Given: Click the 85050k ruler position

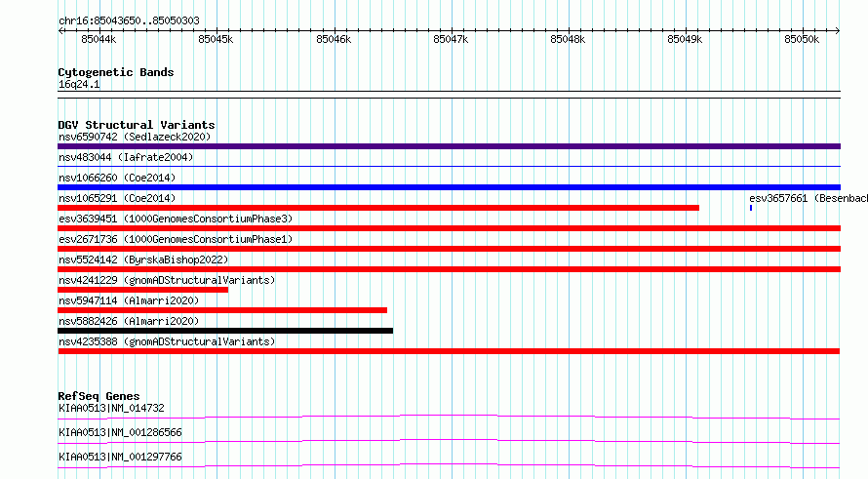Looking at the screenshot, I should 802,39.
